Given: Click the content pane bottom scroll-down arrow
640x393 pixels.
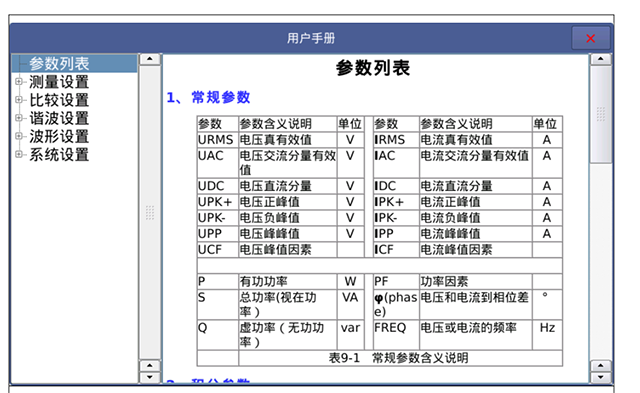Looking at the screenshot, I should (600, 377).
